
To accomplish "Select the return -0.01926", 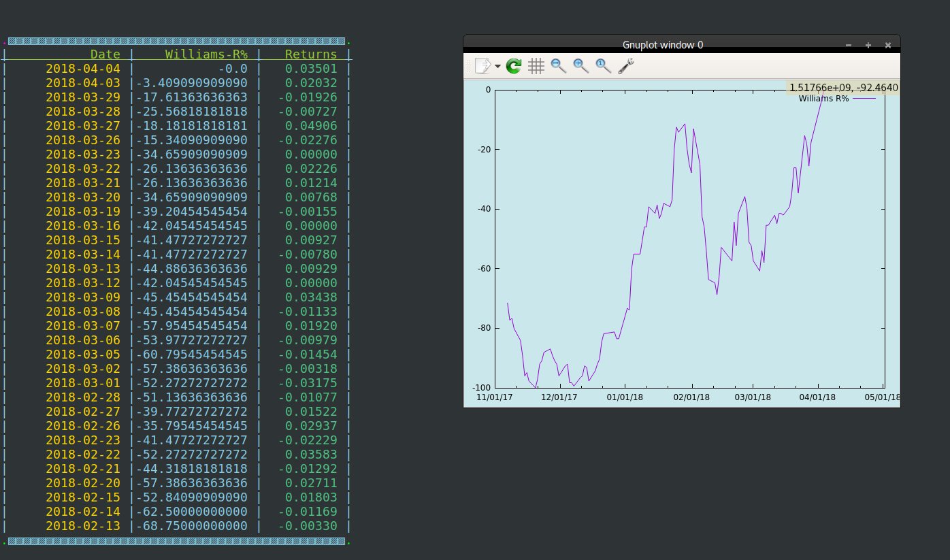I will point(308,97).
